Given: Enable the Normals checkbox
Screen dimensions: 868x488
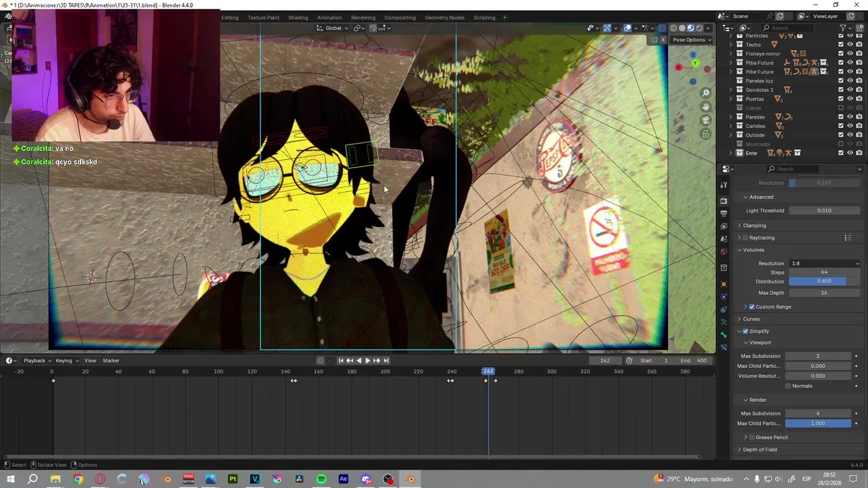Looking at the screenshot, I should (787, 386).
